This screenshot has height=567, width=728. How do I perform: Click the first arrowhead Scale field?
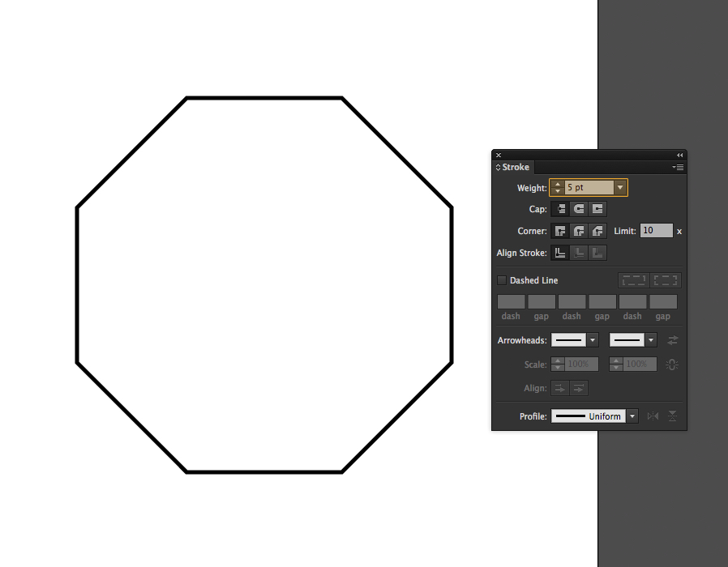pyautogui.click(x=581, y=364)
